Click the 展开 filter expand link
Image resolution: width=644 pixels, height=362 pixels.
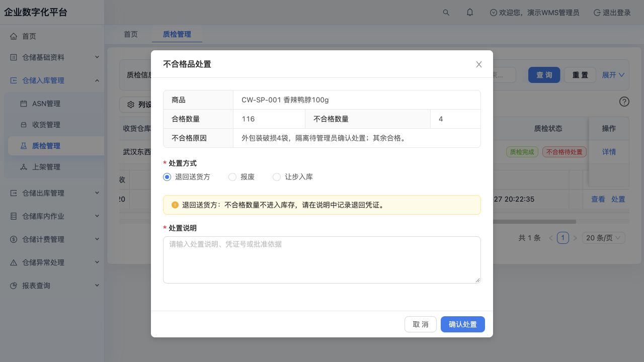coord(613,75)
